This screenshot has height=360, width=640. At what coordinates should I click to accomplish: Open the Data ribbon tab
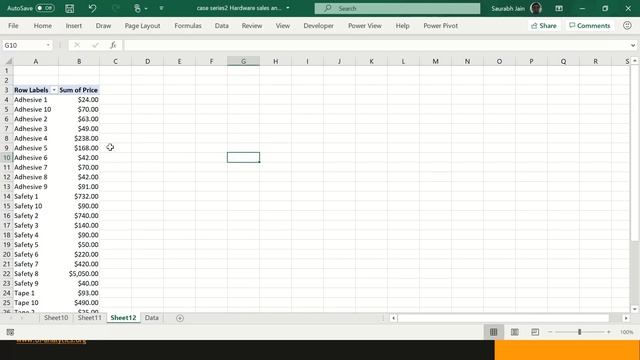click(x=222, y=26)
